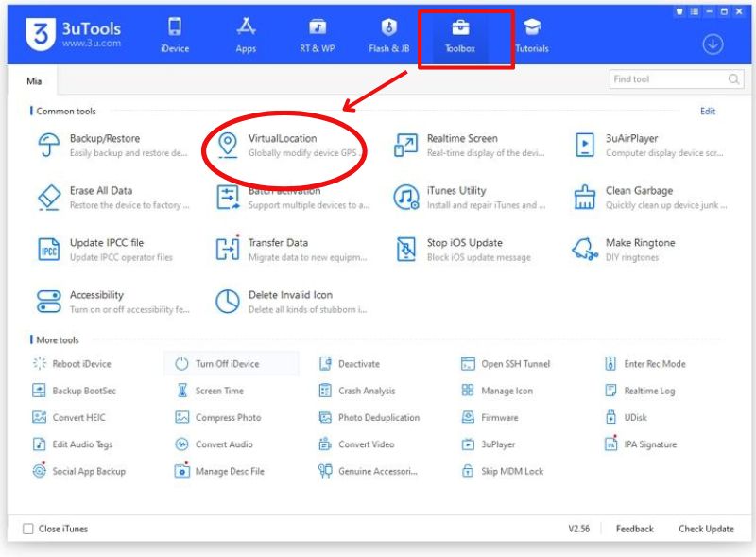Open the Clean Garbage brush tool
This screenshot has width=756, height=557.
[650, 198]
